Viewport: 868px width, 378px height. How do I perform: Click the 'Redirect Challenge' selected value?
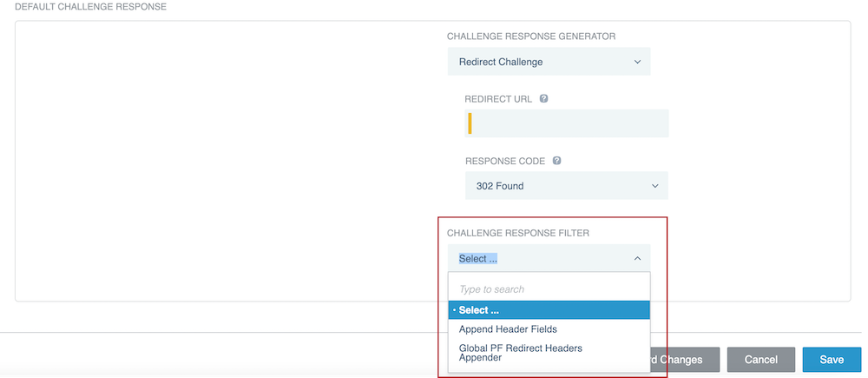tap(501, 62)
